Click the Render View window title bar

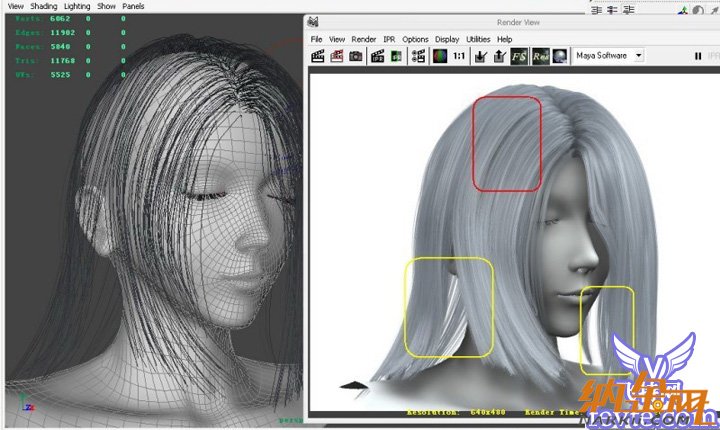(520, 21)
